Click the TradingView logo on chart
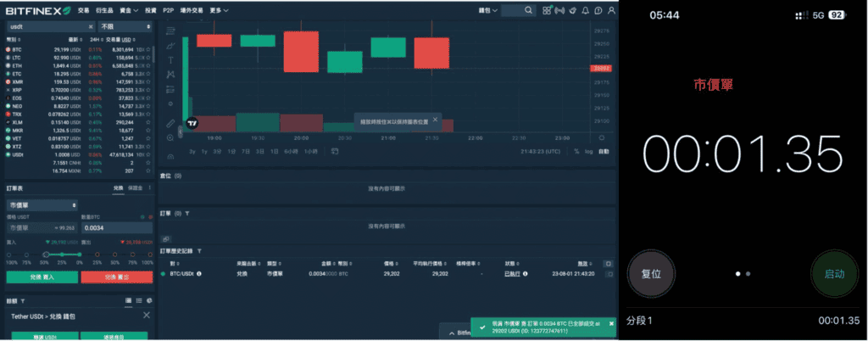868x341 pixels. 192,124
